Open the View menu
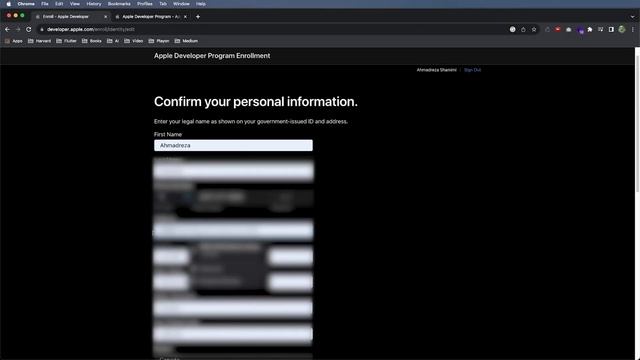 pyautogui.click(x=75, y=4)
